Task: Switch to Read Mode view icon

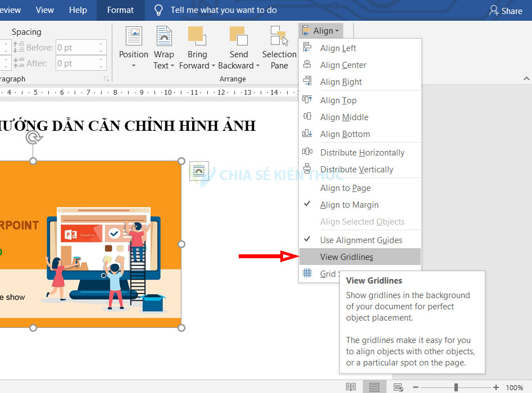Action: click(x=351, y=387)
